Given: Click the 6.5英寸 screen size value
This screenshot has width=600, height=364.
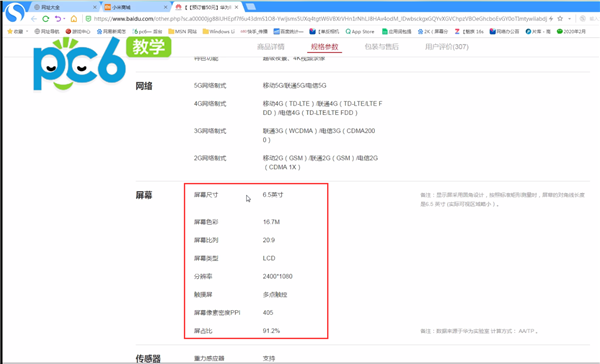Looking at the screenshot, I should [273, 194].
